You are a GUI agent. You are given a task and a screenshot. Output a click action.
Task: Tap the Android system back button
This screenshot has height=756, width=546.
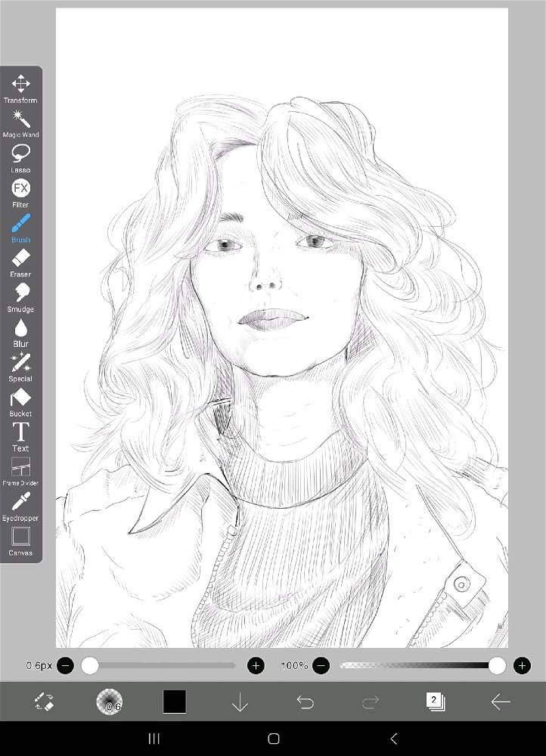coord(393,738)
